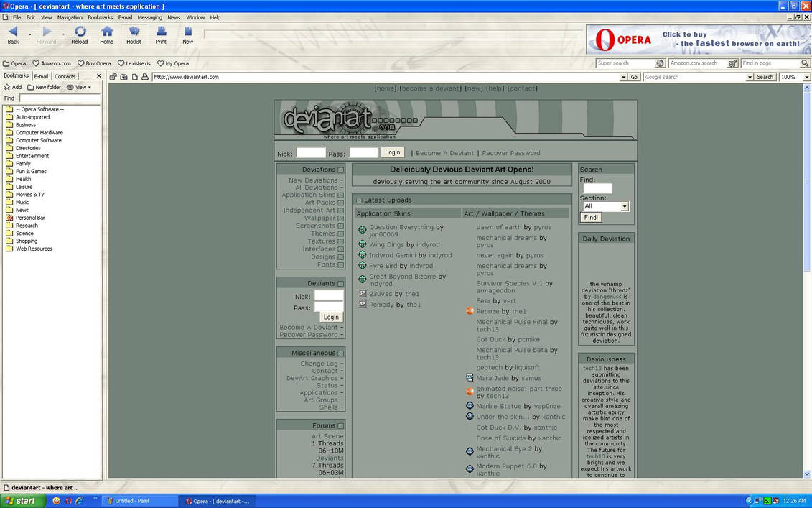Viewport: 812px width, 508px height.
Task: Open the Google search dropdown arrow
Action: coord(750,77)
